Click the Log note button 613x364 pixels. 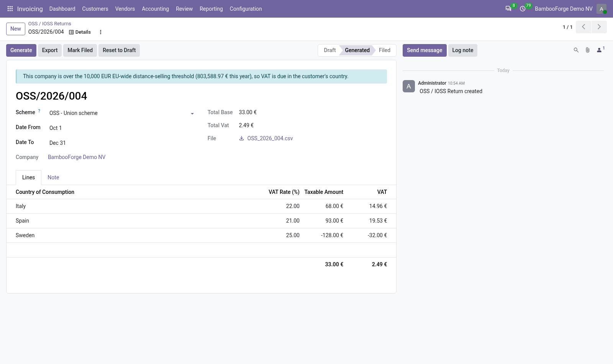pyautogui.click(x=463, y=50)
